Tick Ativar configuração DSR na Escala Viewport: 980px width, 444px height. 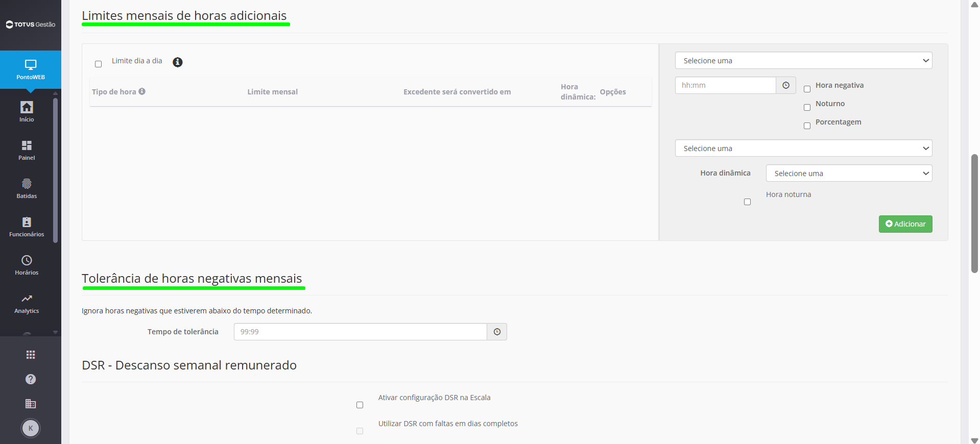[360, 405]
